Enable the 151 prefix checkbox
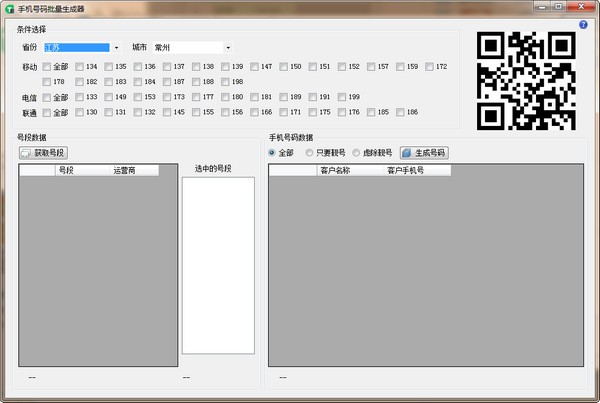The height and width of the screenshot is (403, 600). [x=313, y=67]
